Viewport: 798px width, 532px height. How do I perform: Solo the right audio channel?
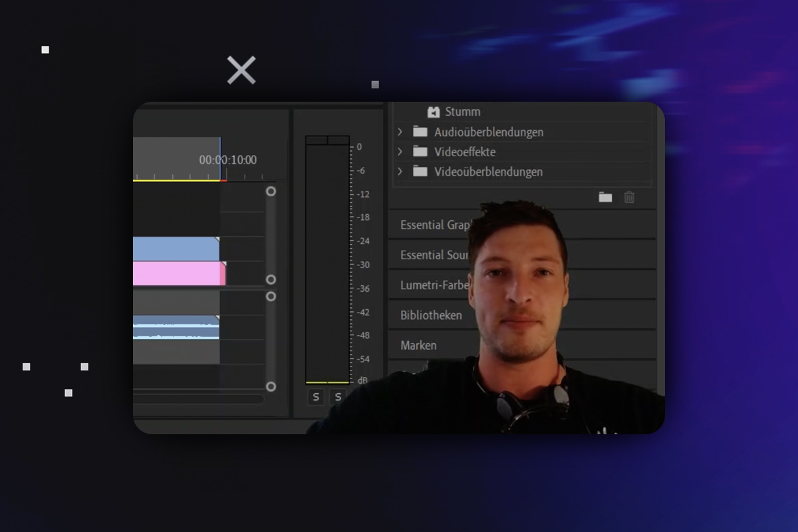pos(338,397)
